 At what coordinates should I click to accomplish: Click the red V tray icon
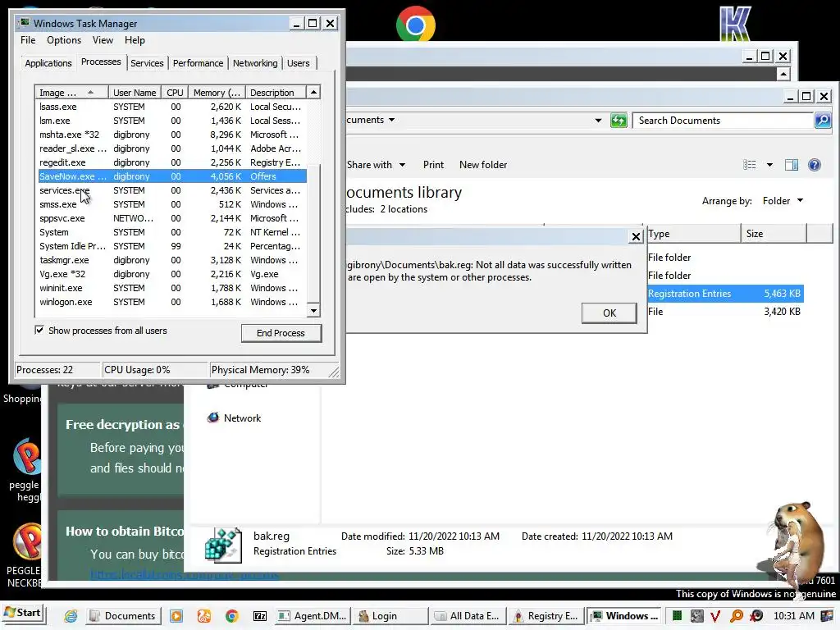pos(715,616)
